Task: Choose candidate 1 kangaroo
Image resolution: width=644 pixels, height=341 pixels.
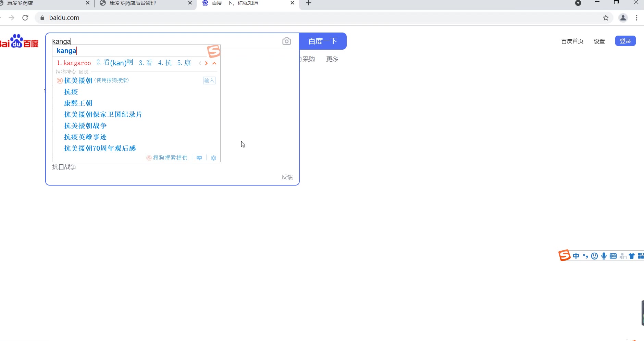Action: click(x=74, y=63)
